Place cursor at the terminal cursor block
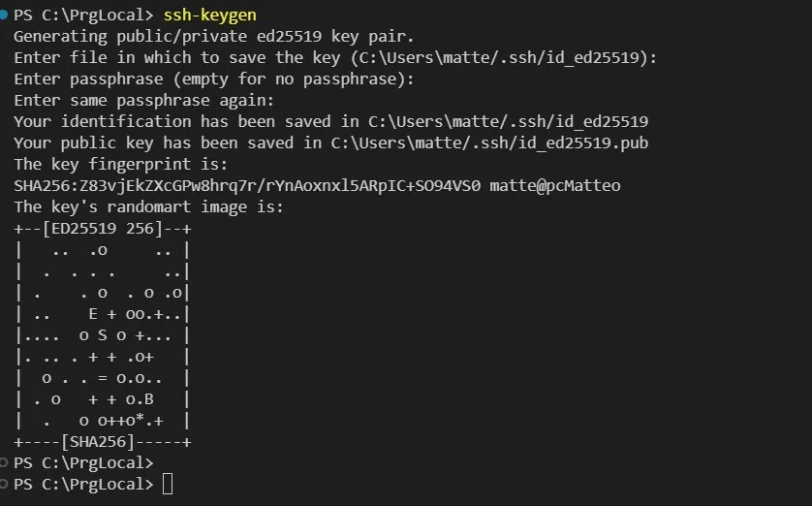This screenshot has height=506, width=812. [x=168, y=485]
